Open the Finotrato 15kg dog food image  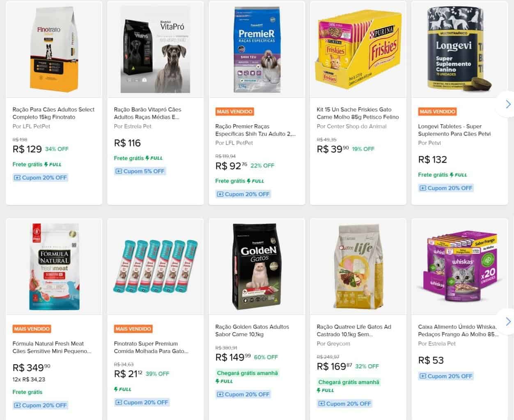click(54, 50)
